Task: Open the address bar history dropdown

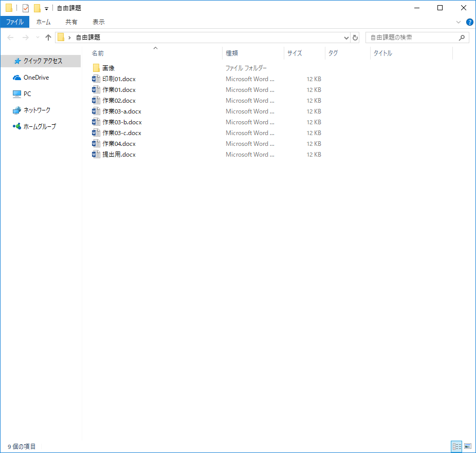Action: pos(346,37)
